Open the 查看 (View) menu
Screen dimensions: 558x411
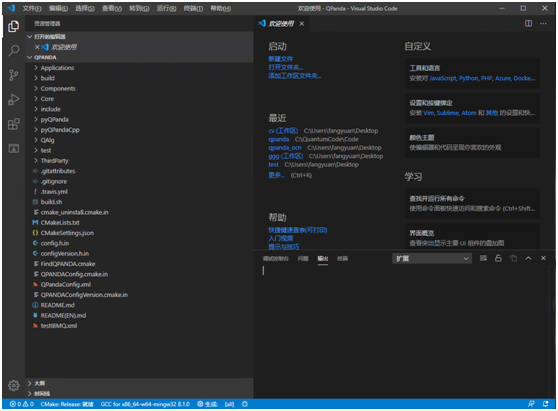point(112,8)
